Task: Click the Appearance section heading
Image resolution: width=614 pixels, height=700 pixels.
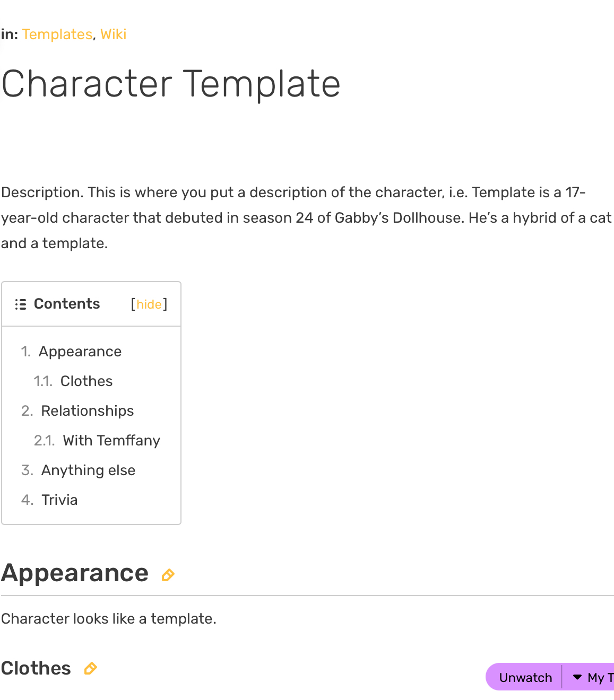Action: [x=75, y=573]
